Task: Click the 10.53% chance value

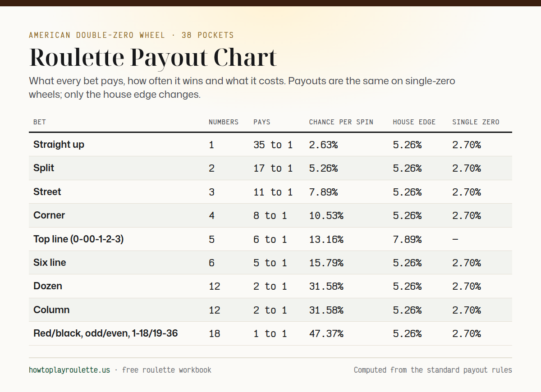Action: (x=326, y=215)
